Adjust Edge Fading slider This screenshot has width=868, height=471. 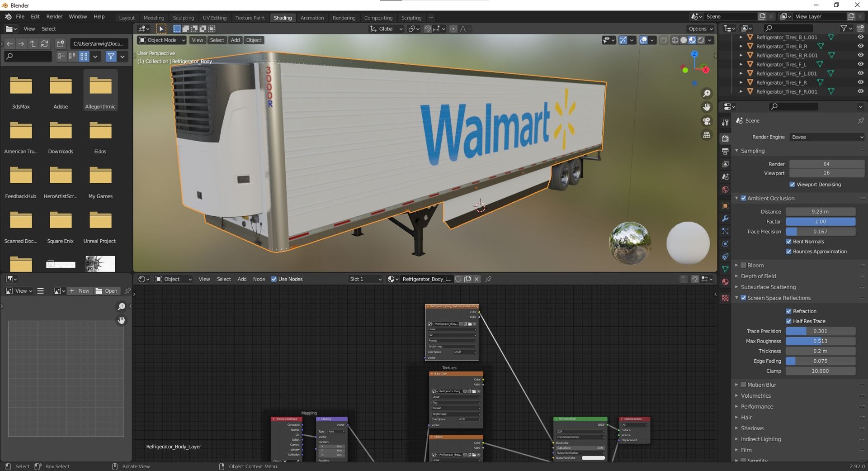[x=821, y=361]
